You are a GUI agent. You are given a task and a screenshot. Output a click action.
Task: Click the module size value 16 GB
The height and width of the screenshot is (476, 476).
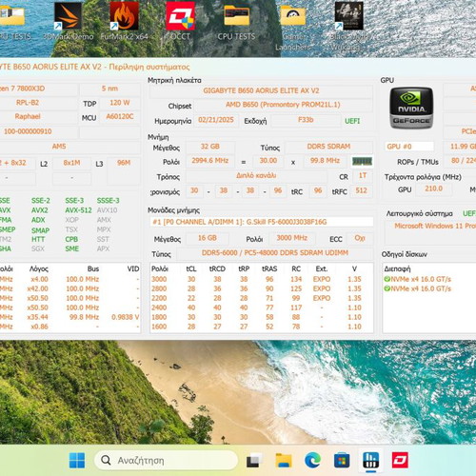tap(208, 238)
